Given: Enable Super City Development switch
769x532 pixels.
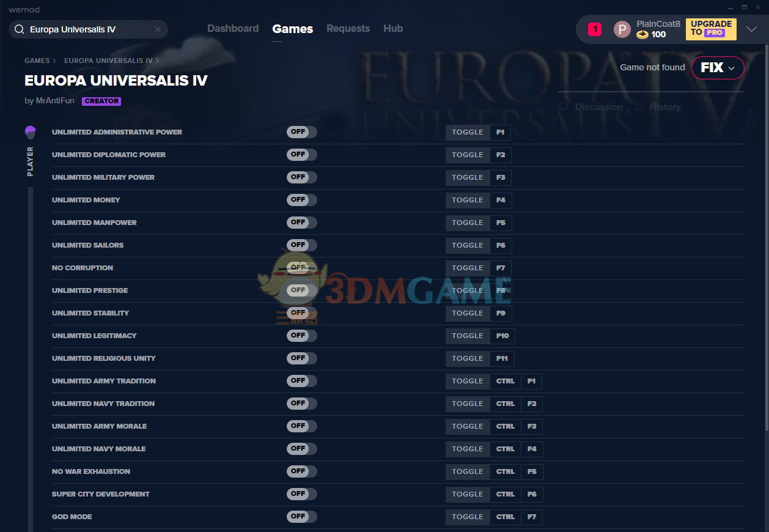Looking at the screenshot, I should pos(302,494).
